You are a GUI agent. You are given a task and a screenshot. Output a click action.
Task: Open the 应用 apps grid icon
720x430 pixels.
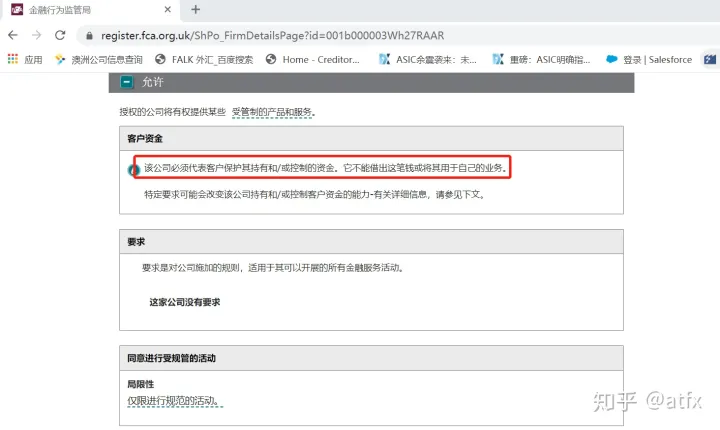point(13,59)
